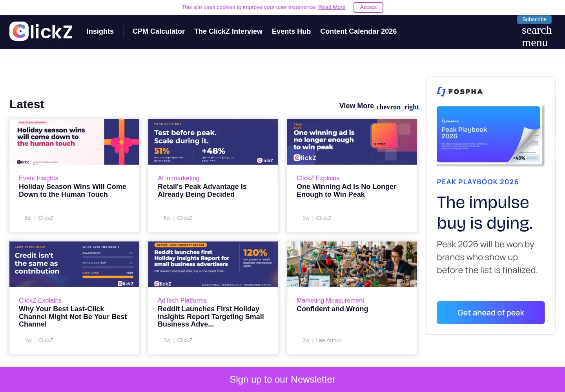The image size is (565, 392).
Task: Open the menu icon in header
Action: [535, 42]
